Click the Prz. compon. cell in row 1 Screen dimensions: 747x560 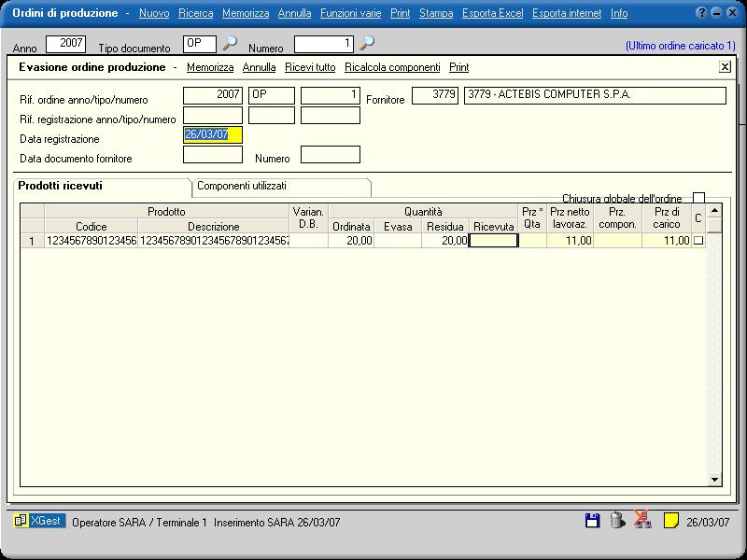pos(618,241)
